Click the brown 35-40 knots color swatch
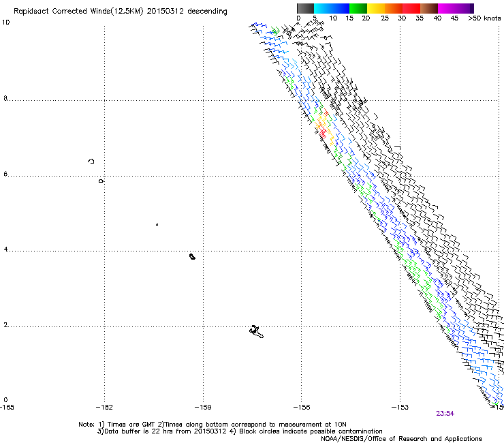 point(429,8)
